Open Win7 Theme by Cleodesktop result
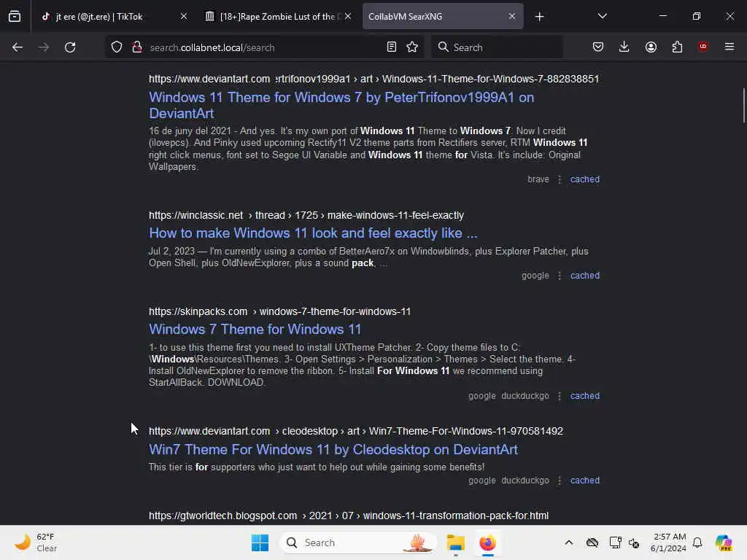This screenshot has height=560, width=747. (333, 449)
